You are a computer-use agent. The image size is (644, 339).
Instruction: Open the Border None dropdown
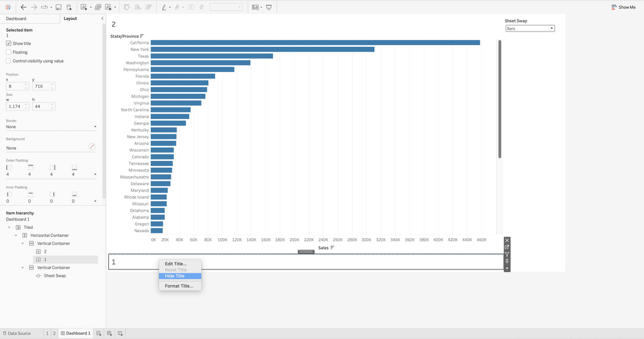[52, 127]
